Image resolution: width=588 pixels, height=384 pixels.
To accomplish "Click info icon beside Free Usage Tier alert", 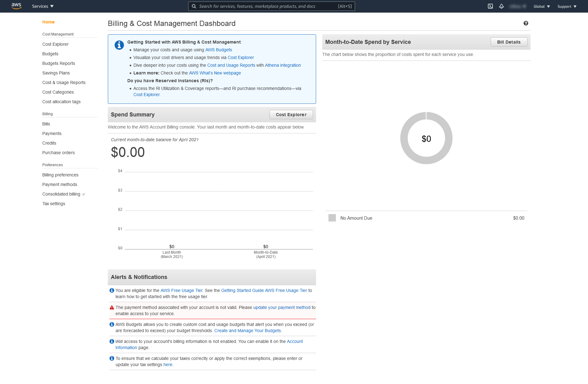I will pyautogui.click(x=112, y=290).
